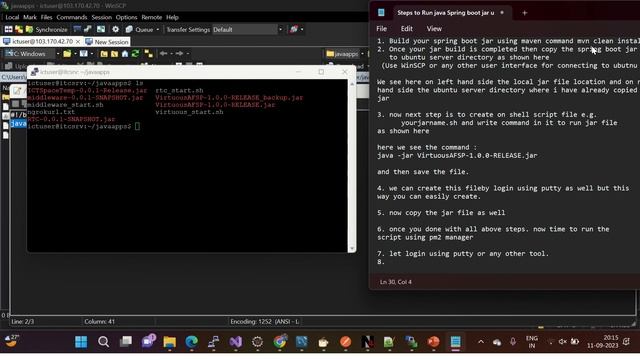Show hidden system tray icons
The image size is (640, 360).
click(481, 342)
